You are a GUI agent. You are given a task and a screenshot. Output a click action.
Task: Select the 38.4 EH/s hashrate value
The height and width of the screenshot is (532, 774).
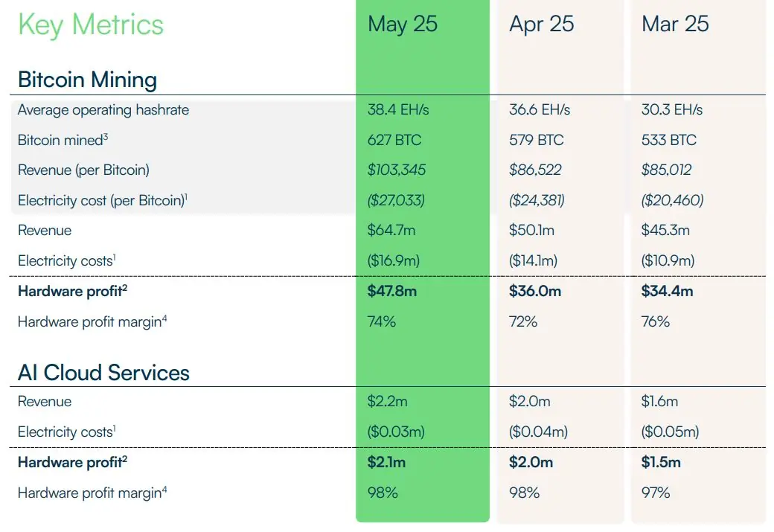click(398, 110)
